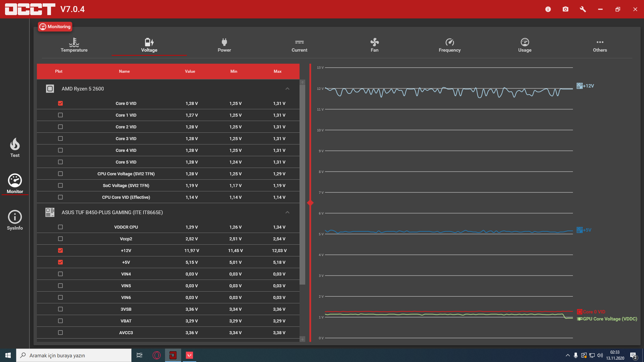Check the 3VSB plot checkbox
644x362 pixels.
click(x=60, y=309)
